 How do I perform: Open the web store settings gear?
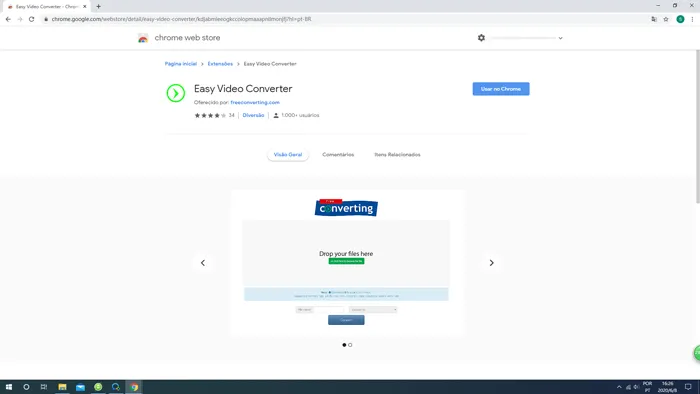[x=481, y=38]
